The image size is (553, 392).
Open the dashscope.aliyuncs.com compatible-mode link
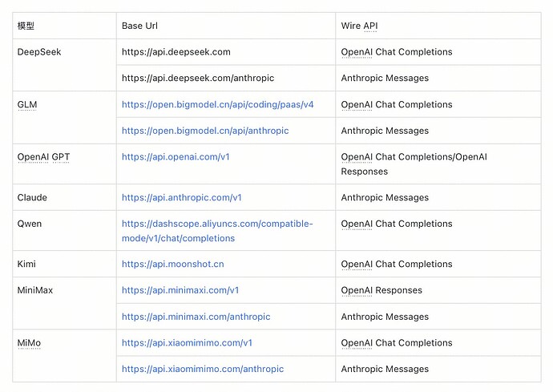point(217,231)
